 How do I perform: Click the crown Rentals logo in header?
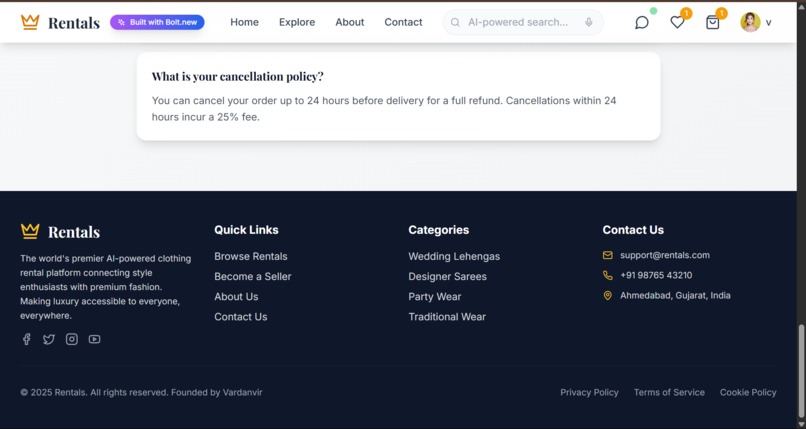(x=60, y=22)
